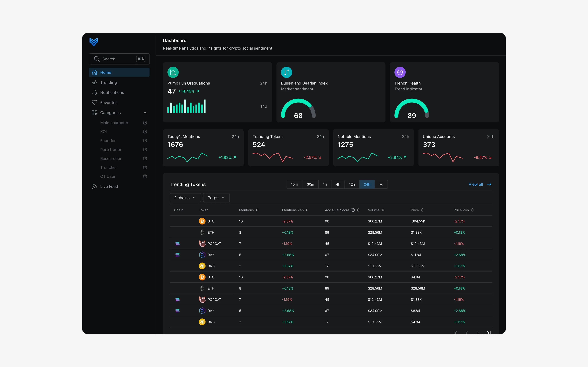Select the 7d timeframe tab
The image size is (588, 367).
[x=381, y=185]
